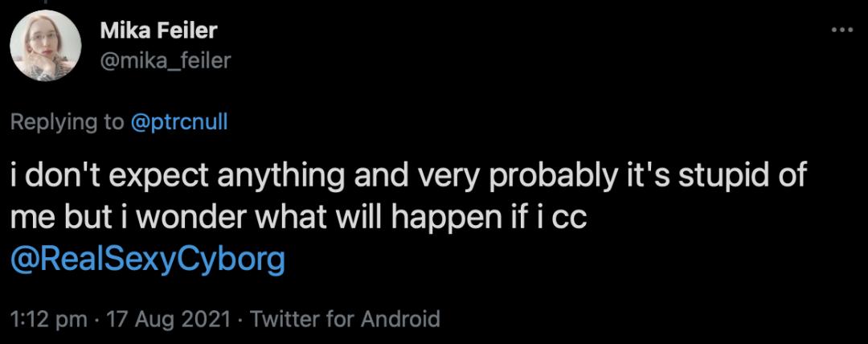This screenshot has height=344, width=868.
Task: Open the Twitter for Android source link
Action: coord(346,318)
